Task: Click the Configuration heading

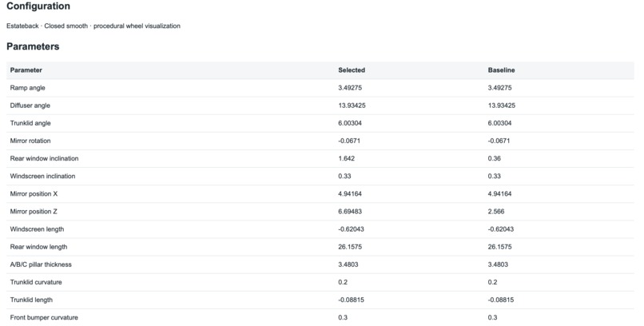Action: point(38,6)
